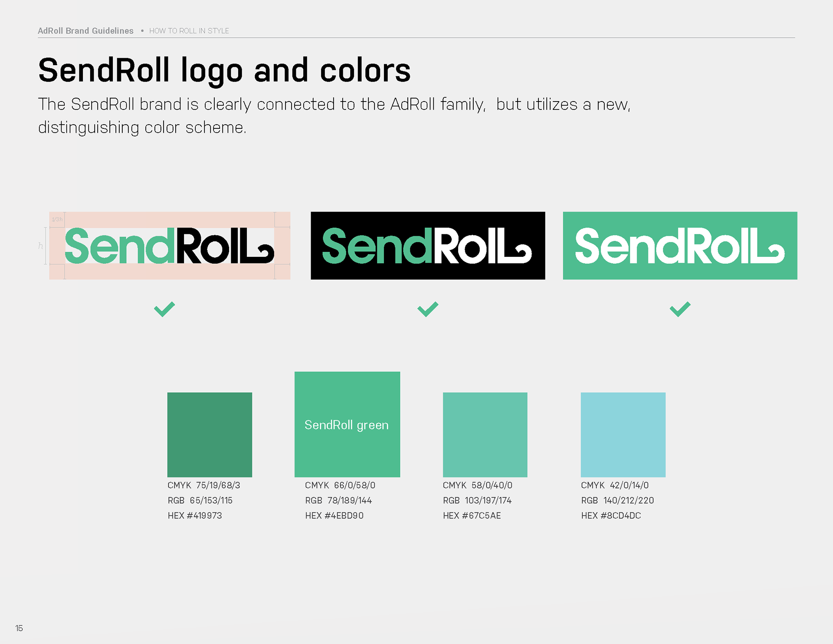Click the SendRoll green swatch
Screen dimensions: 833x644
point(347,424)
